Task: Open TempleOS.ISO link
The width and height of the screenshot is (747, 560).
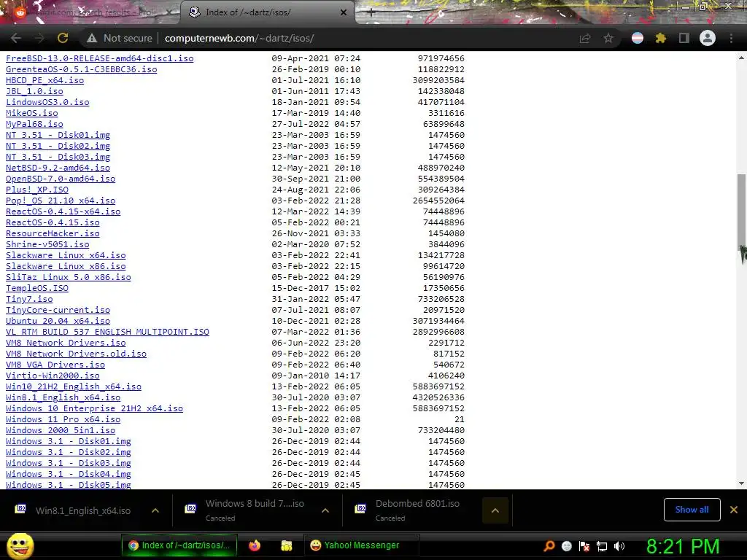Action: (x=37, y=289)
